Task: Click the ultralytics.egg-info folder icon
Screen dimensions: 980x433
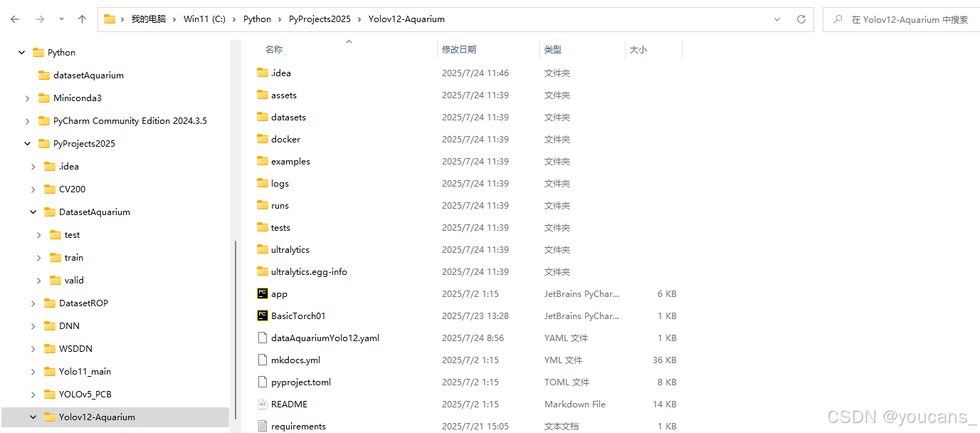Action: pyautogui.click(x=263, y=271)
